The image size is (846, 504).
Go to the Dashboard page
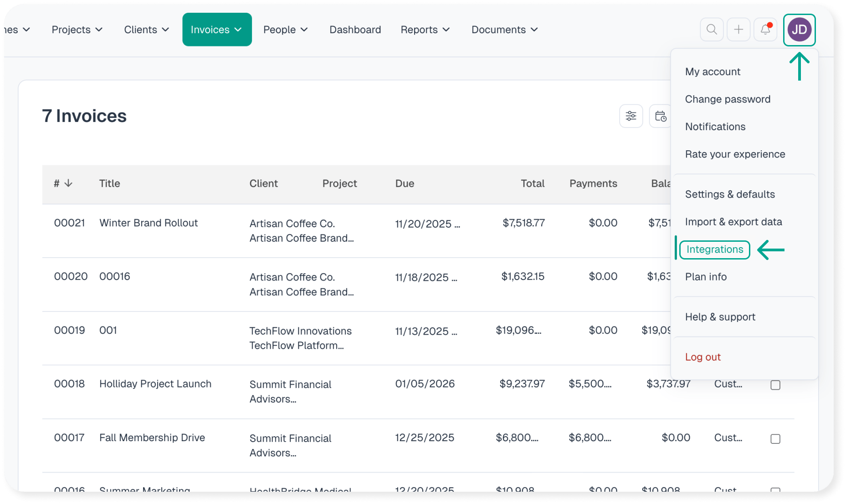(355, 30)
